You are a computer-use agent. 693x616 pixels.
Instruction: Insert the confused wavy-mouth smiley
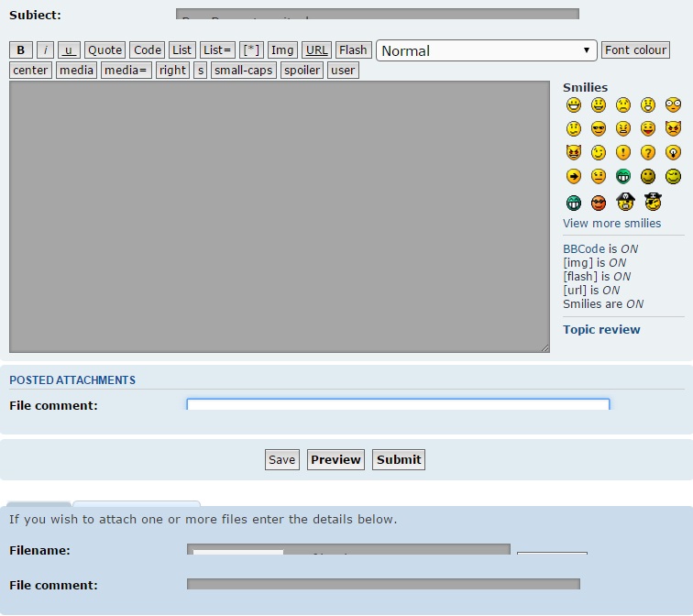574,129
